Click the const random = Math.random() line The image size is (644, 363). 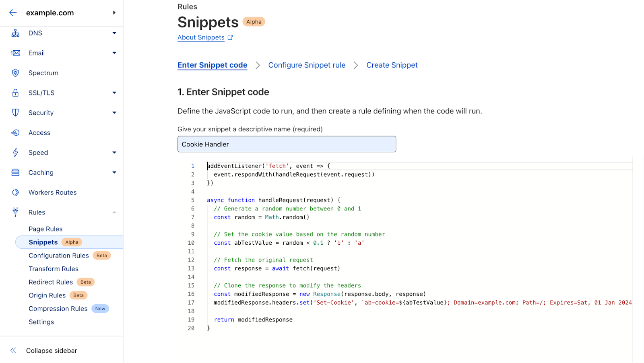(x=262, y=217)
